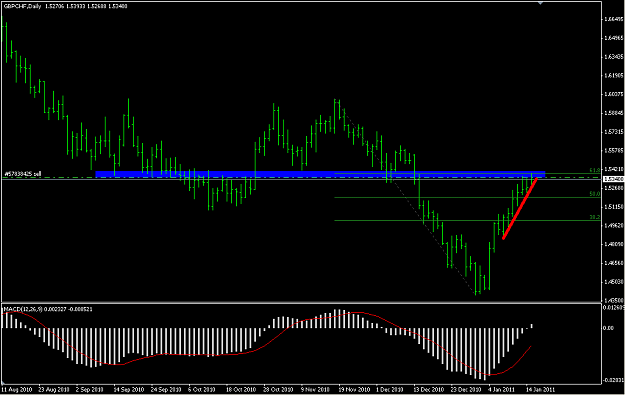Viewport: 625px width, 395px height.
Task: Click the GBPCHF,Daily chart title text
Action: [22, 6]
